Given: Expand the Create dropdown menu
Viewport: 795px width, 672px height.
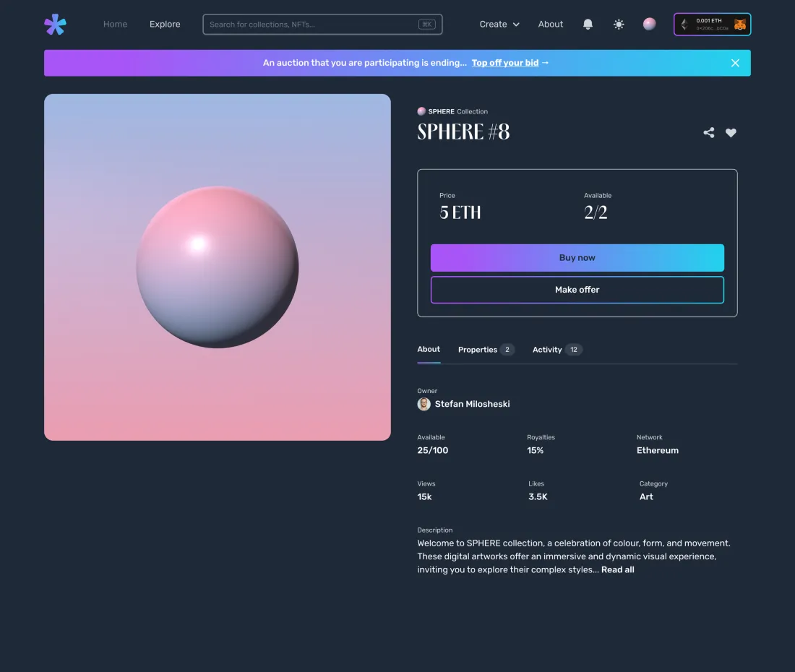Looking at the screenshot, I should point(499,25).
